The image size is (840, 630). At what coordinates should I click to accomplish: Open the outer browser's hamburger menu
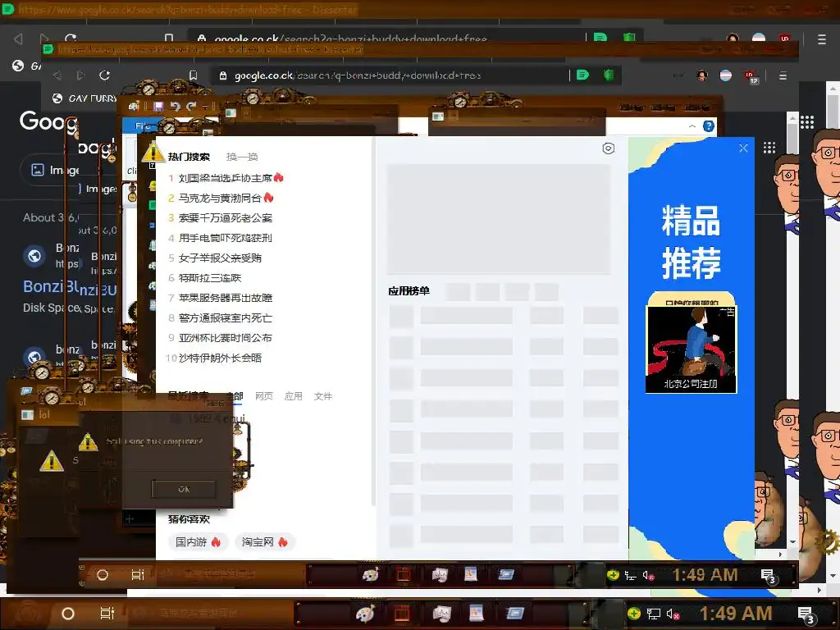click(x=821, y=39)
